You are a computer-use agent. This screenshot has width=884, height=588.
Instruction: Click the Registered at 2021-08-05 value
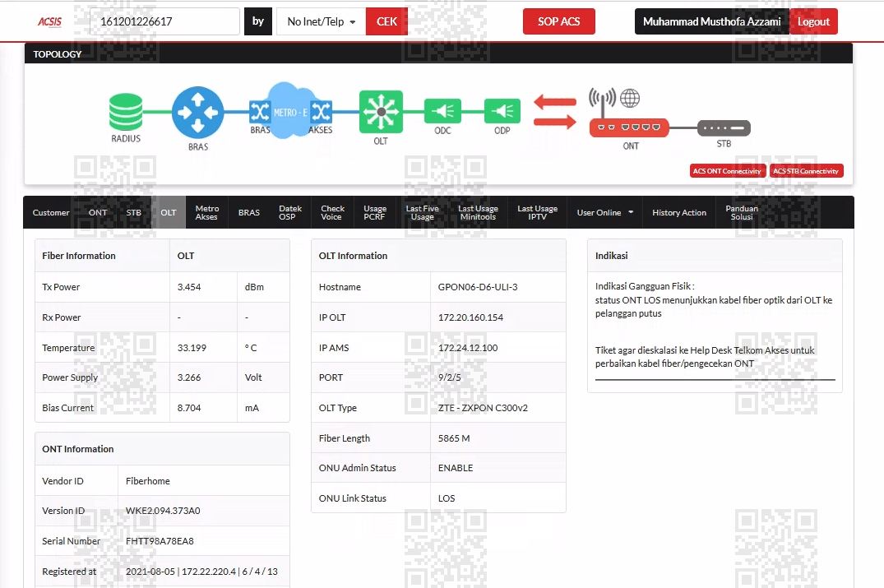201,572
